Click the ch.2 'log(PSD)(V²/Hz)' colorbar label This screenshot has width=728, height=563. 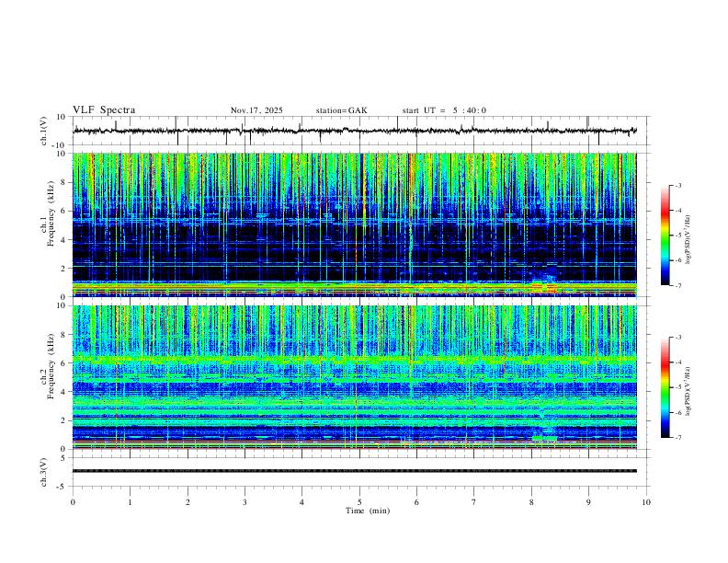pos(688,392)
